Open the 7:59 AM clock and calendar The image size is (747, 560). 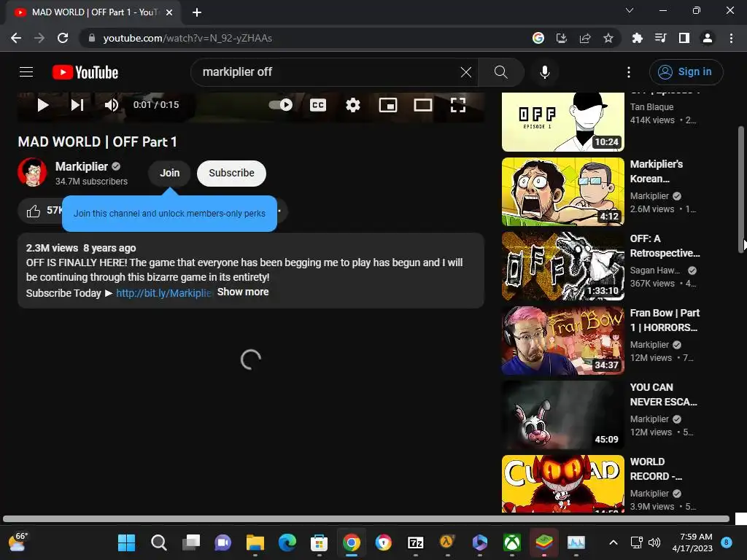[x=692, y=542]
